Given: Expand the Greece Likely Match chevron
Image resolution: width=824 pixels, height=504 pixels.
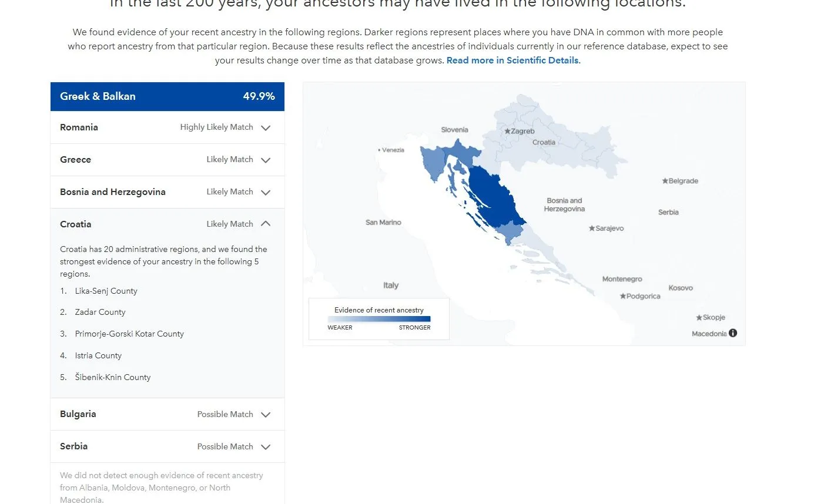Looking at the screenshot, I should pos(266,160).
